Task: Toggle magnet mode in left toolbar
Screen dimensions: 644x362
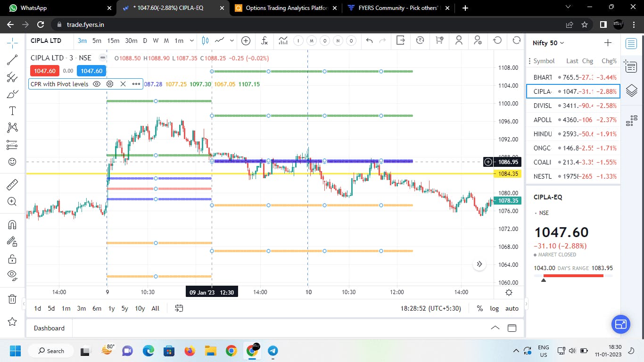Action: 12,224
